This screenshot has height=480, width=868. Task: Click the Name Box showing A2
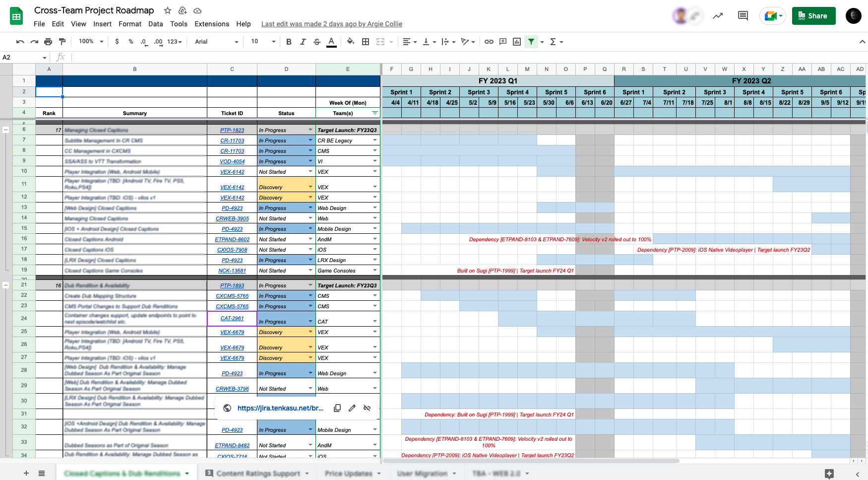(24, 58)
